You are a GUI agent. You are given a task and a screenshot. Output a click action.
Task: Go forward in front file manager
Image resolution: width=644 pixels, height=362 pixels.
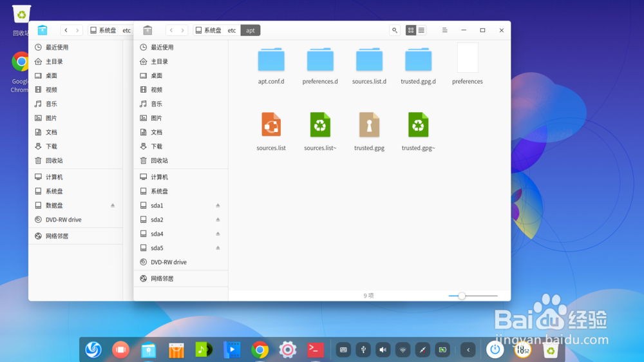click(183, 30)
